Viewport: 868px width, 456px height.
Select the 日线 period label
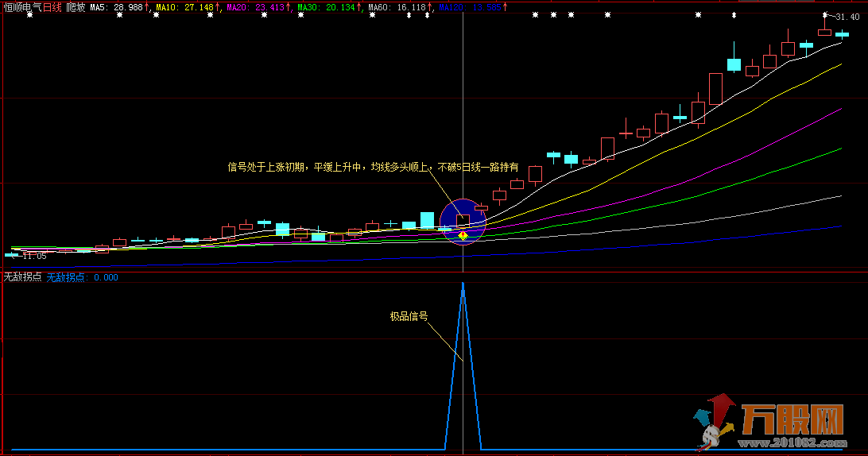52,8
